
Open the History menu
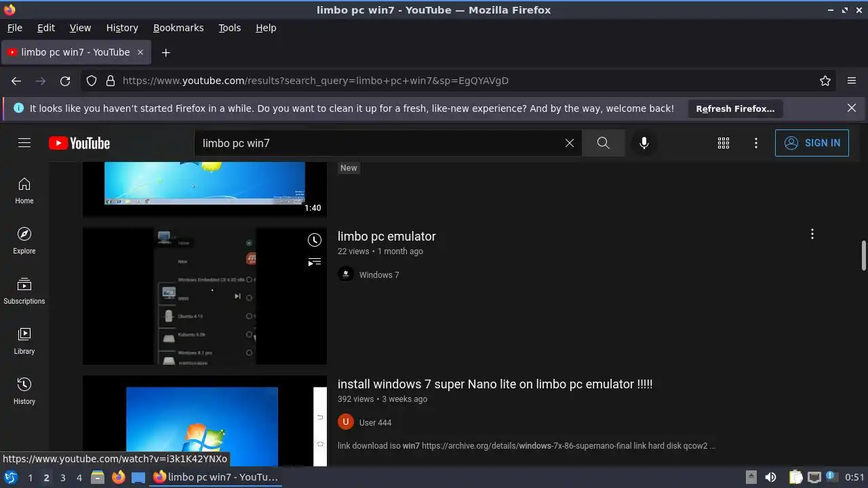[122, 28]
